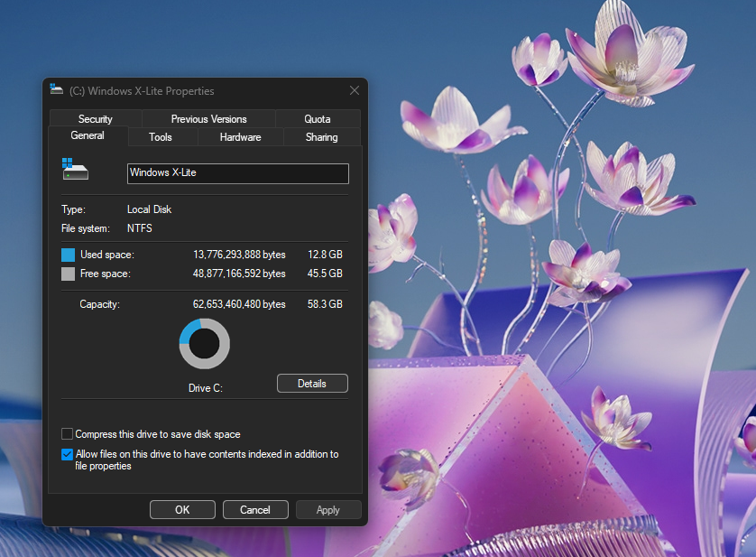
Task: Click the drive icon in title bar
Action: click(57, 89)
